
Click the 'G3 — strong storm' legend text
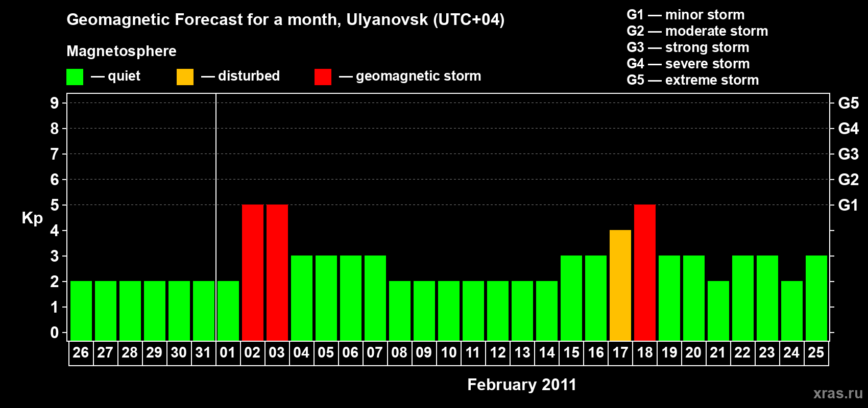point(688,47)
